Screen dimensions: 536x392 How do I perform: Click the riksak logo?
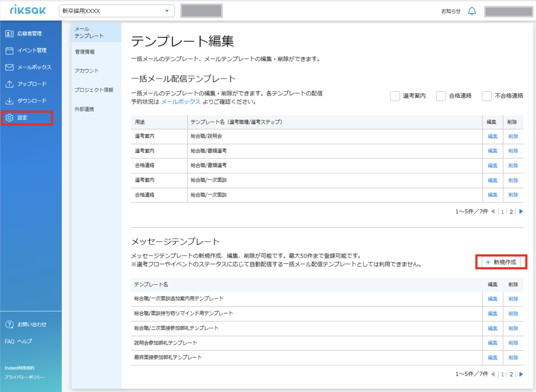(x=28, y=10)
